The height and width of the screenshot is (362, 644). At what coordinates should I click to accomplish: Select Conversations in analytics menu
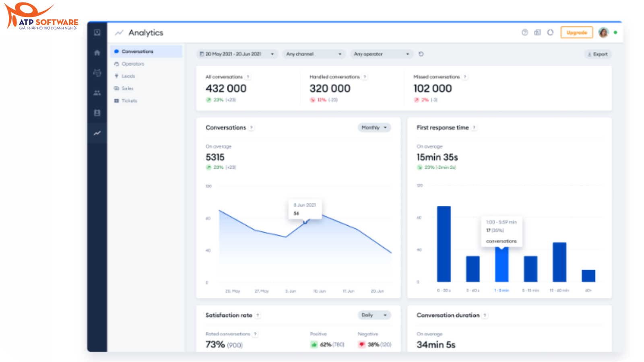click(x=146, y=51)
